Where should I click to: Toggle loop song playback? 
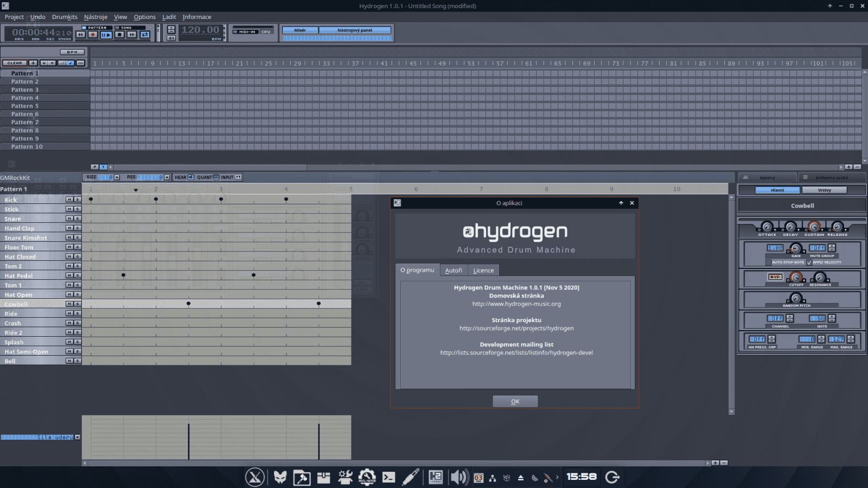point(145,35)
